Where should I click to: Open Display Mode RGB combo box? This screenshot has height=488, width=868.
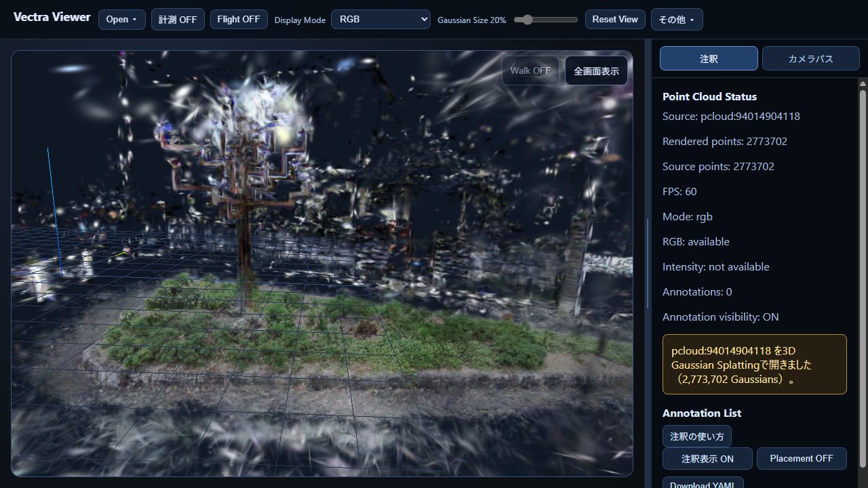click(380, 19)
